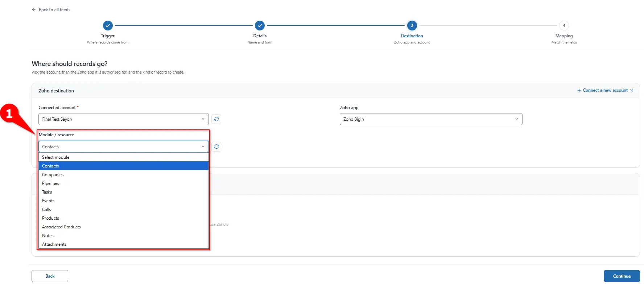Screen dimensions: 644x286
Task: Refresh the connected accounts list
Action: [x=216, y=119]
